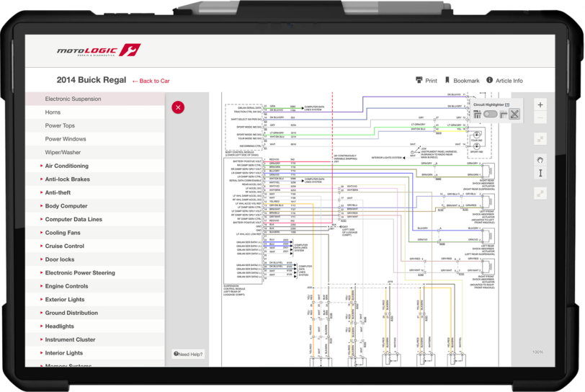Image resolution: width=585 pixels, height=392 pixels.
Task: Toggle the Circuit Highlighter switch
Action: tap(490, 115)
